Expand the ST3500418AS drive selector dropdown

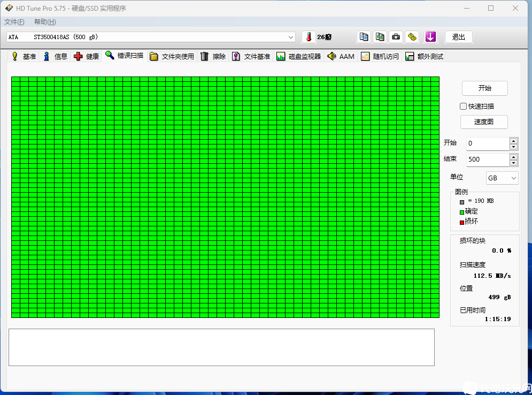pyautogui.click(x=291, y=37)
